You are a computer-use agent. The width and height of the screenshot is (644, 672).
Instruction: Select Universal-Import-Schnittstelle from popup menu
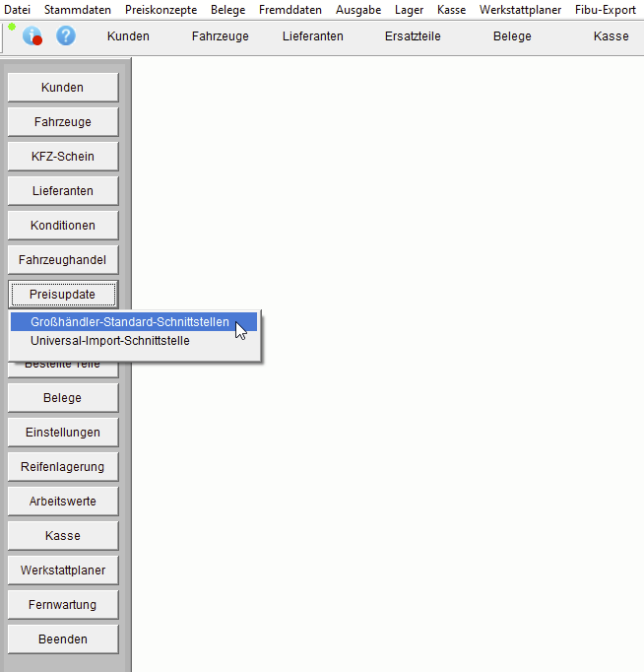(134, 341)
